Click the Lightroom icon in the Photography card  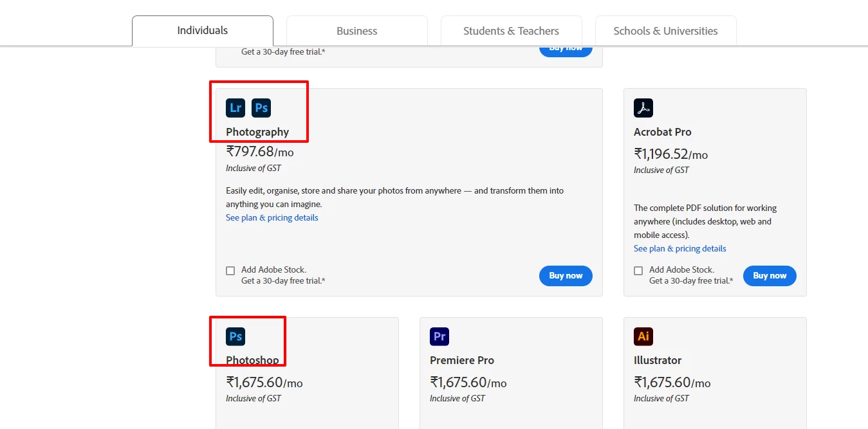click(235, 108)
